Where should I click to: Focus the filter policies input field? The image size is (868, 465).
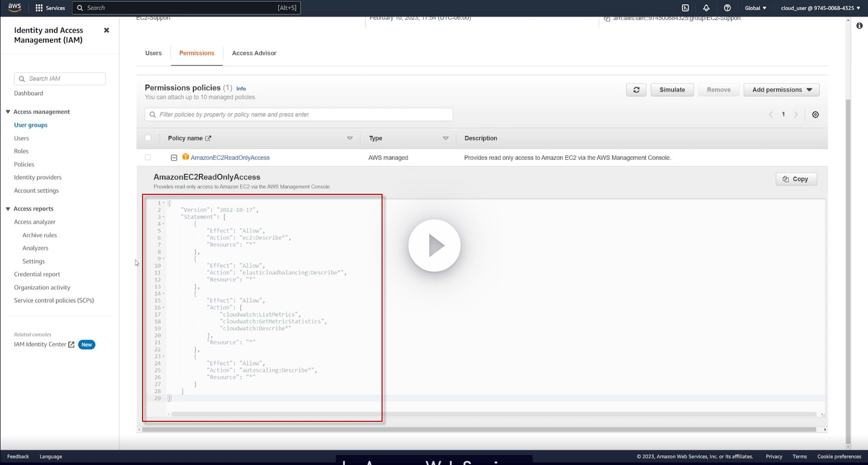(x=299, y=114)
